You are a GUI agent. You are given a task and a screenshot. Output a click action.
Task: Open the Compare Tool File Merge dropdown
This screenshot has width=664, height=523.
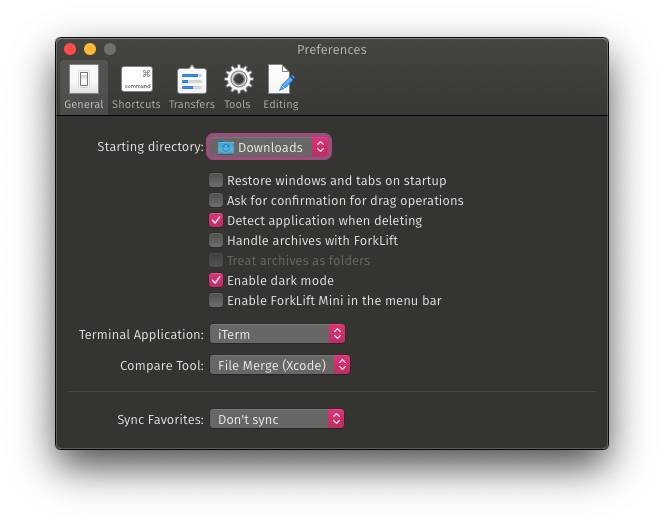point(280,365)
